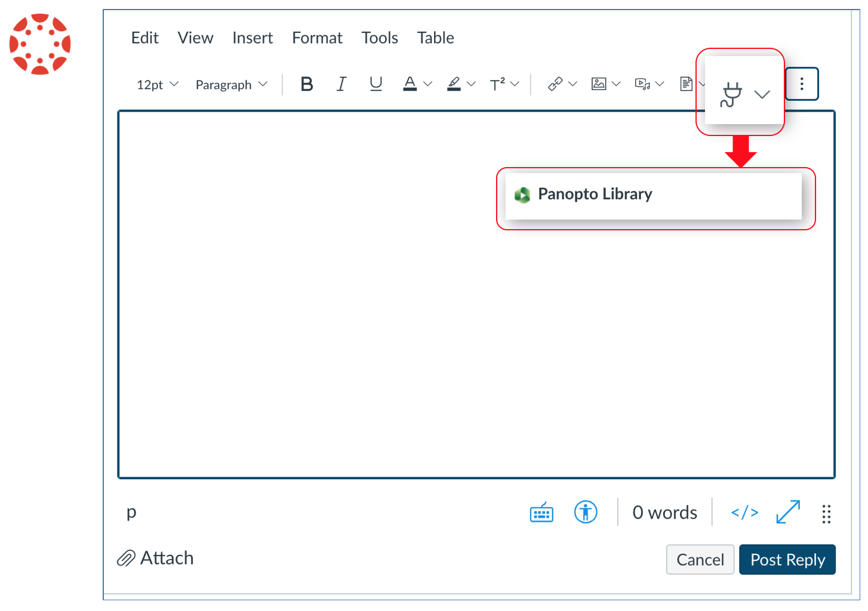Viewport: 868px width, 611px height.
Task: Apply background highlight color
Action: (x=454, y=84)
